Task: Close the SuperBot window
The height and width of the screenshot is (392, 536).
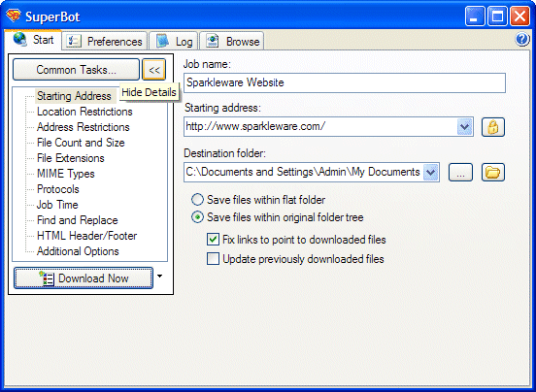Action: pos(519,16)
